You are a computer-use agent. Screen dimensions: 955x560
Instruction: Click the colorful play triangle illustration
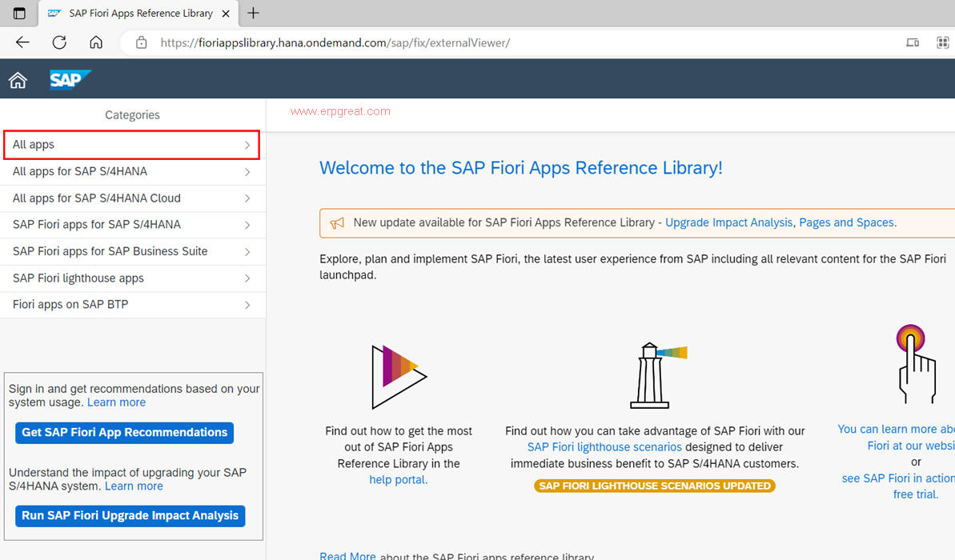click(399, 376)
